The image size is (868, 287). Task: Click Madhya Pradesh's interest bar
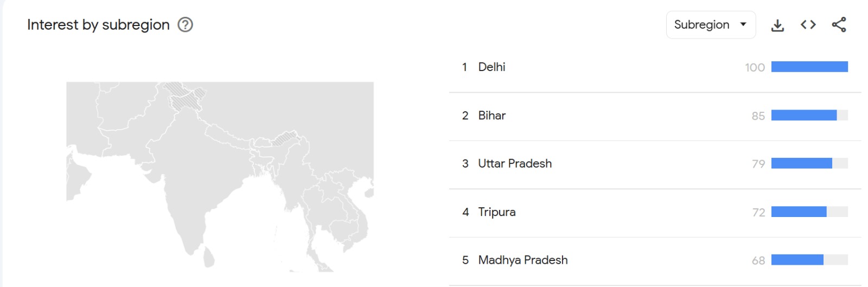[797, 260]
